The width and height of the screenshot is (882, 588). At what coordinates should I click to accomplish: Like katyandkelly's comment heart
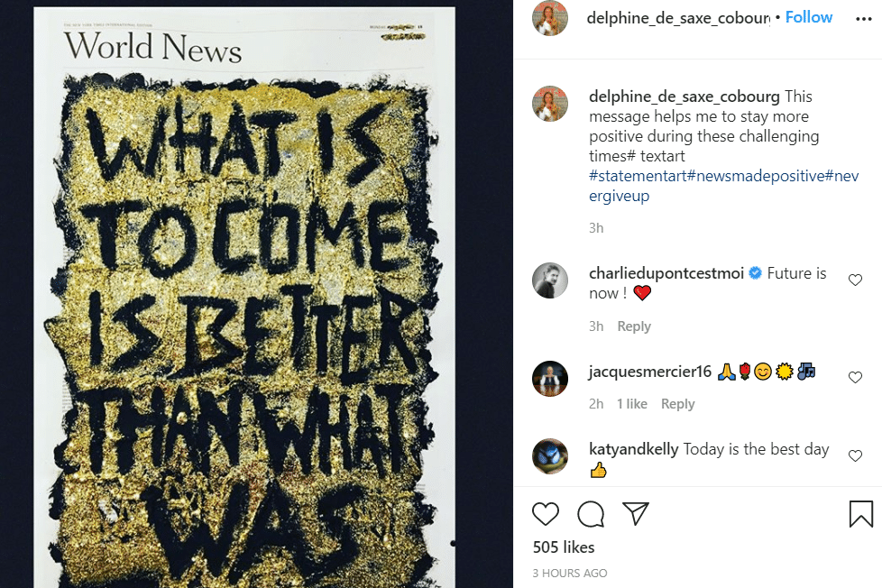click(x=855, y=455)
